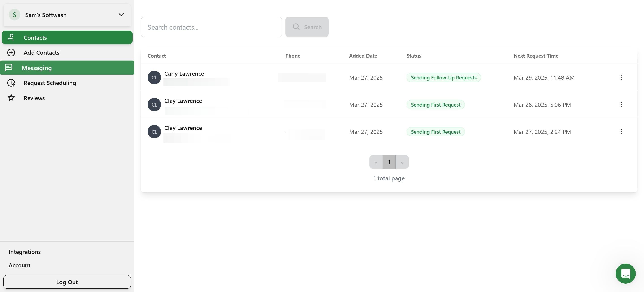Click the Reviews star icon
Screen dimensions: 644x292
(x=11, y=98)
